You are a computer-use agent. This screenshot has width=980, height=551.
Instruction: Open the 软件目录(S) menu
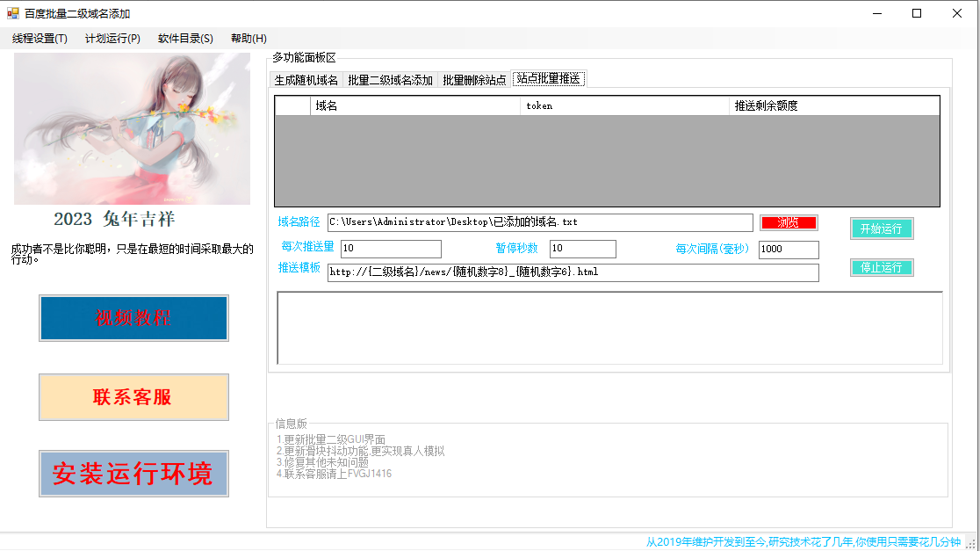click(x=185, y=39)
